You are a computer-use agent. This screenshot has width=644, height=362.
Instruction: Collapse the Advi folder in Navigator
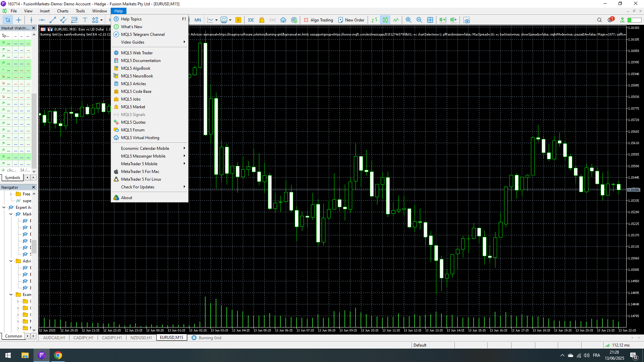coord(11,261)
